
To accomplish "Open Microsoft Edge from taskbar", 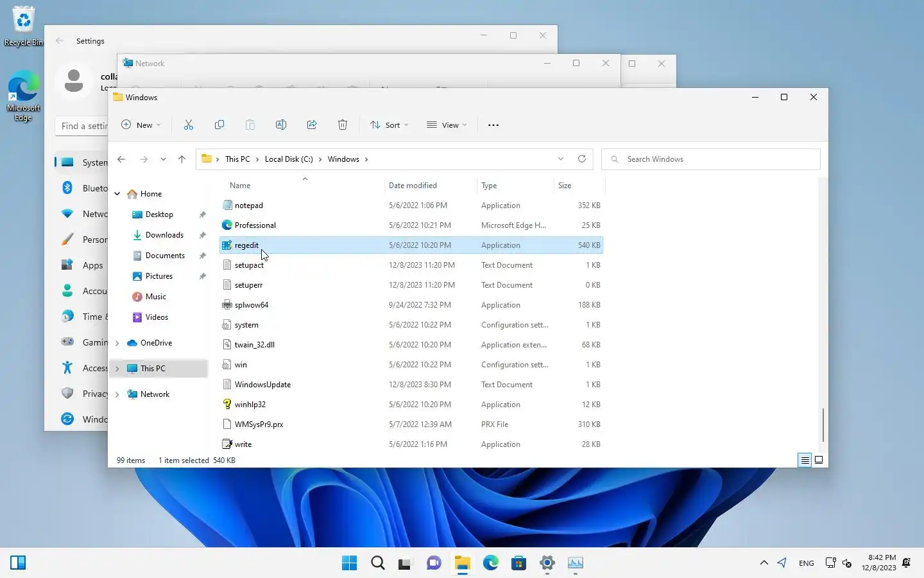I will pos(491,563).
